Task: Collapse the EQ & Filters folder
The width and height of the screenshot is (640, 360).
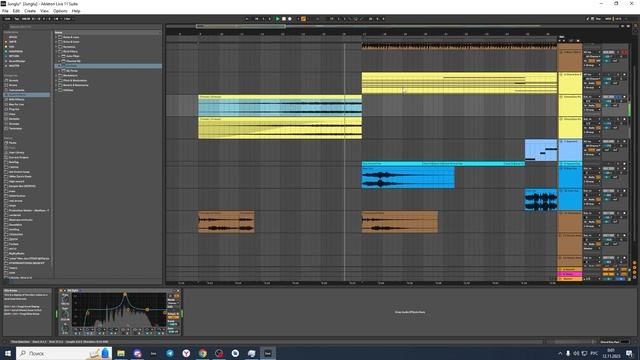Action: [x=56, y=52]
